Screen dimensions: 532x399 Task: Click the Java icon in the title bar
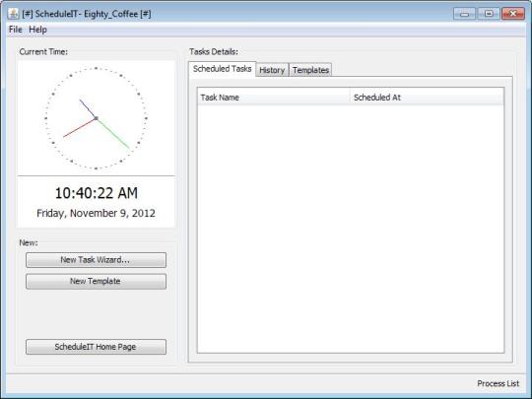click(14, 14)
